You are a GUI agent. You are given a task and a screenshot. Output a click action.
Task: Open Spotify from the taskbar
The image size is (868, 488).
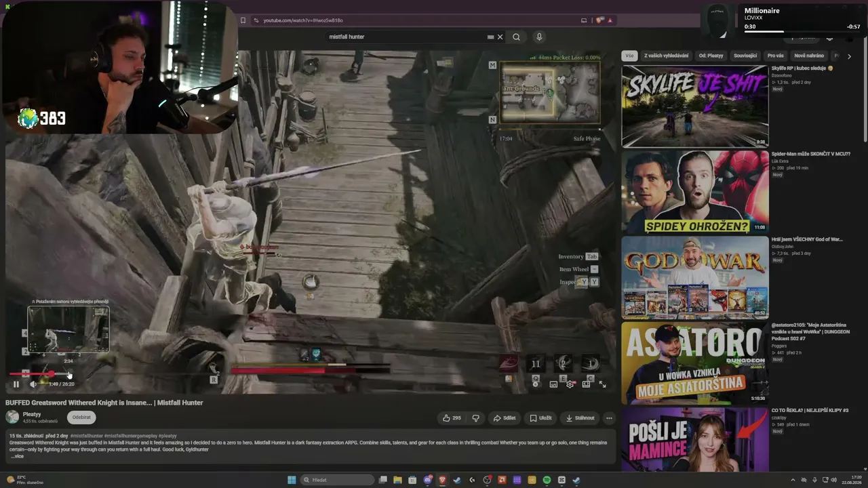click(x=547, y=480)
